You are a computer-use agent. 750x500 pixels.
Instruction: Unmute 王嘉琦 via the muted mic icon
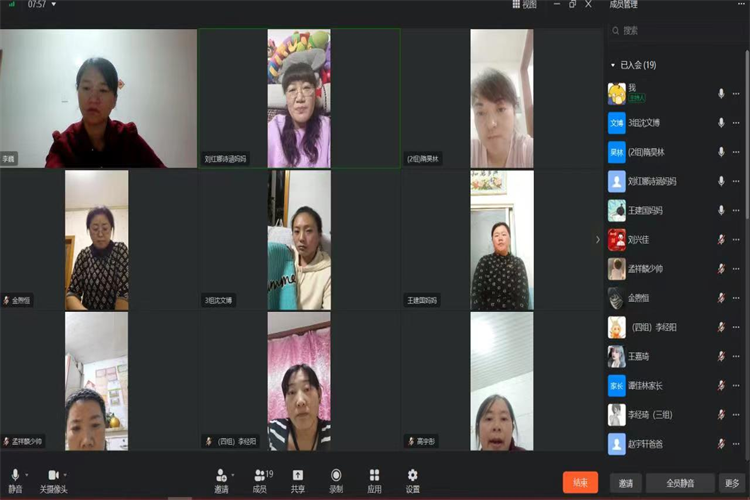(721, 356)
